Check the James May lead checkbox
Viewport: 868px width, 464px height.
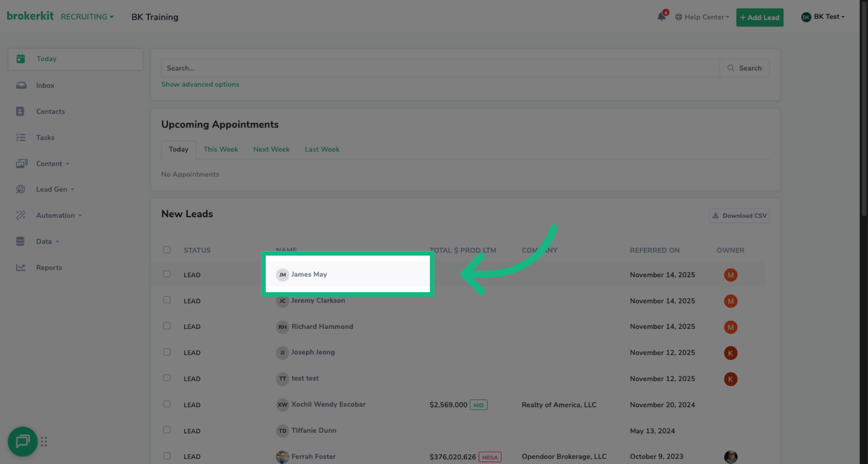coord(167,274)
